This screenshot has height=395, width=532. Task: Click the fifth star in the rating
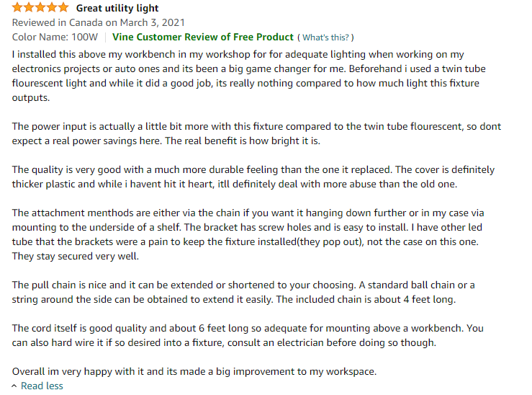(x=63, y=8)
